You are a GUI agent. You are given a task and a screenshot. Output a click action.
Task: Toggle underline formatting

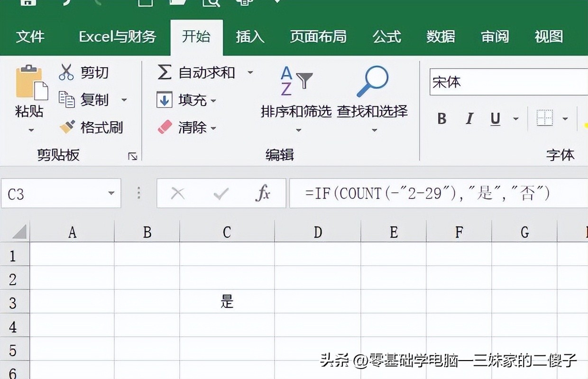[x=496, y=118]
